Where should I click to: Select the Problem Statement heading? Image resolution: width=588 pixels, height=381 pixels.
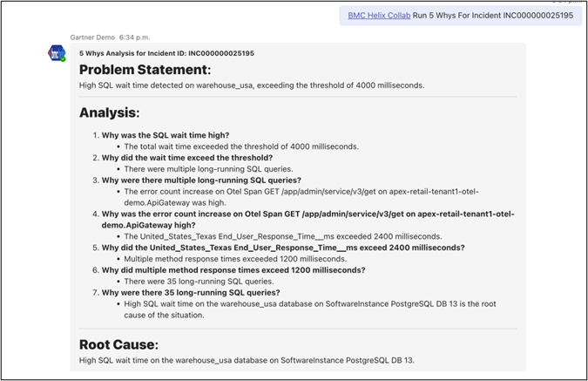coord(145,70)
